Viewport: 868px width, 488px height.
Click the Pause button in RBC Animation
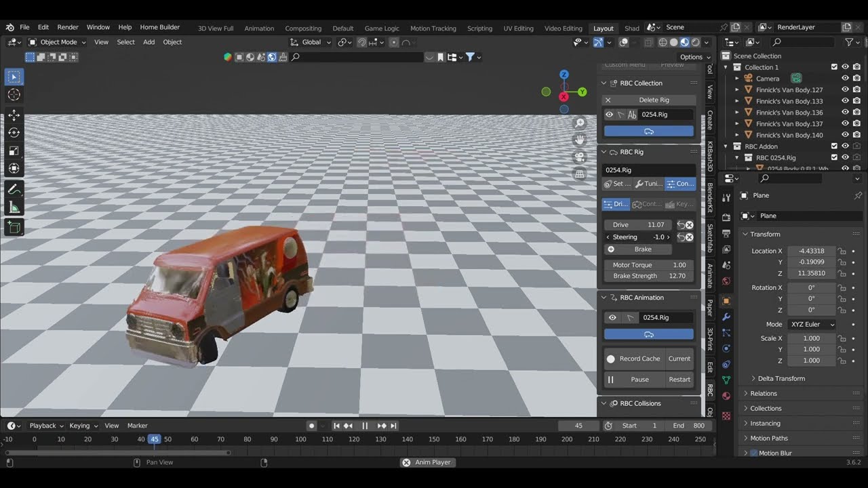[x=633, y=380]
